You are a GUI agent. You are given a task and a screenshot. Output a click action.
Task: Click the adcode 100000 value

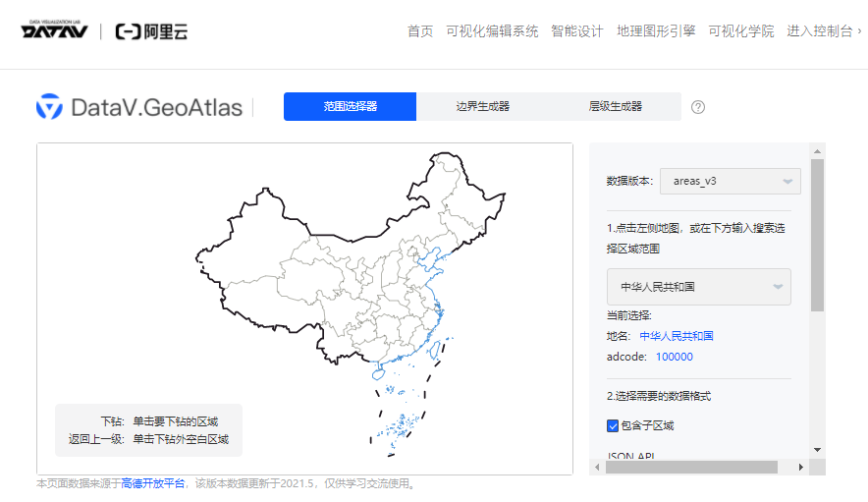[675, 357]
